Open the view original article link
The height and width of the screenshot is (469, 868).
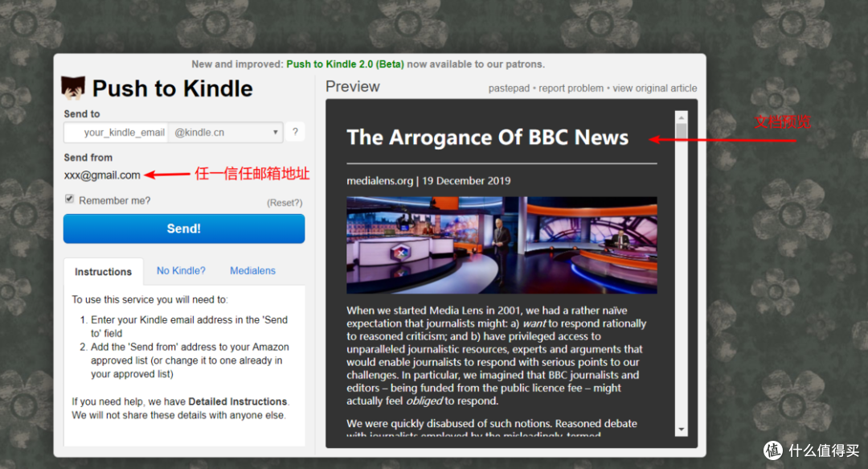[x=655, y=88]
